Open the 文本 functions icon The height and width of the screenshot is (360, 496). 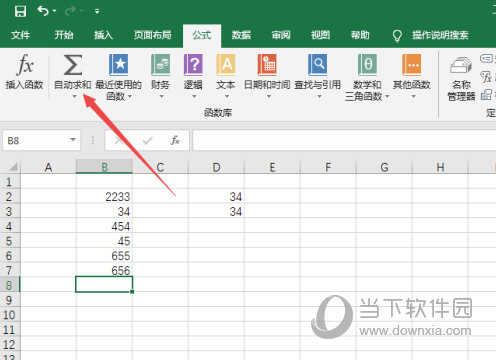(x=226, y=65)
